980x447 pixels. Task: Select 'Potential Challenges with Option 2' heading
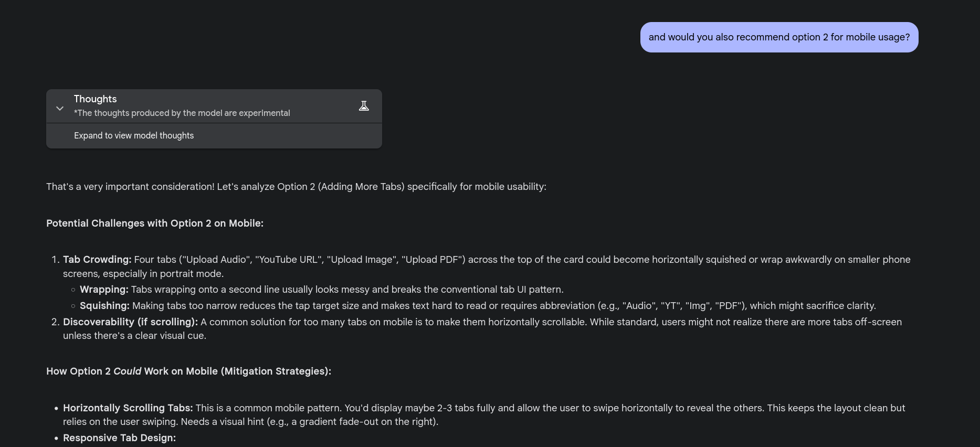pos(155,223)
